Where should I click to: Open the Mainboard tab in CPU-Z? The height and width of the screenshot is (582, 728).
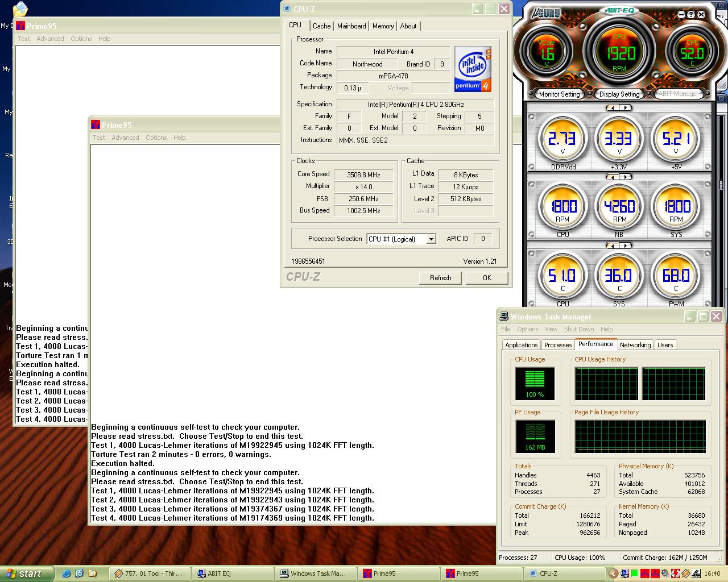[351, 26]
